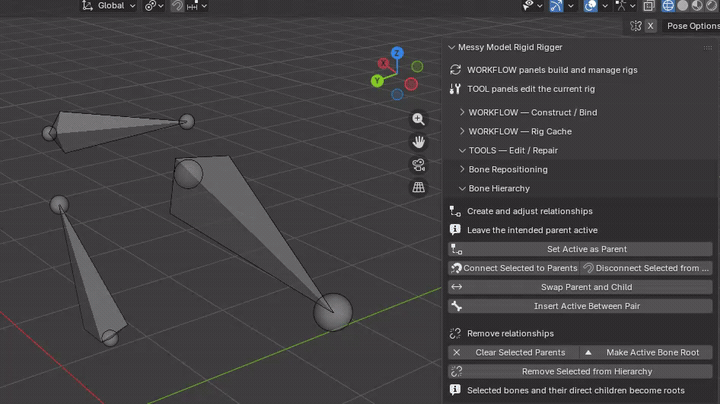This screenshot has width=720, height=404.
Task: Open the Pose Options dropdown
Action: [693, 26]
